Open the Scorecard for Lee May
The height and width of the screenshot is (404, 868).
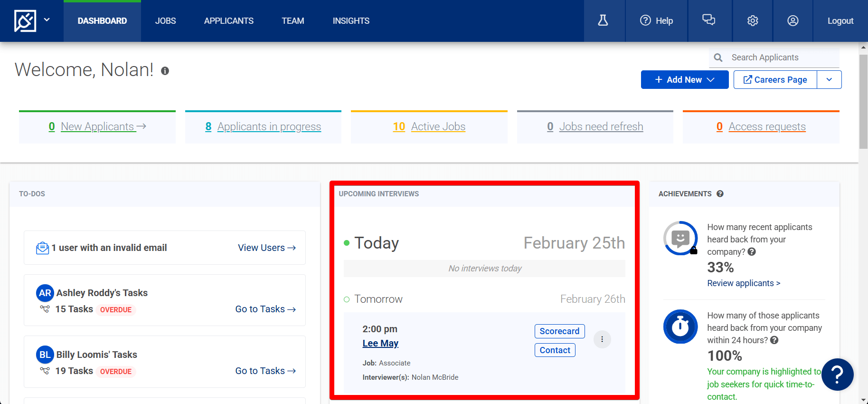pyautogui.click(x=559, y=331)
